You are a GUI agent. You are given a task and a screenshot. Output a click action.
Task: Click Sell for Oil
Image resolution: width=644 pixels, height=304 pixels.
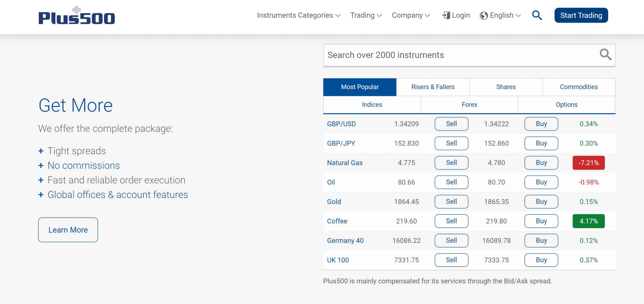tap(451, 182)
